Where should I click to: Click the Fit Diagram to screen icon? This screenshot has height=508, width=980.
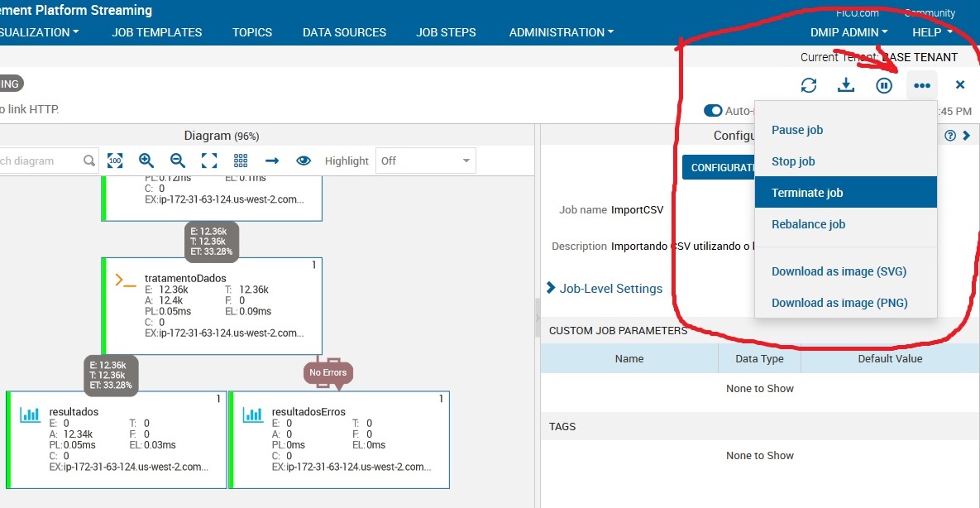(208, 161)
